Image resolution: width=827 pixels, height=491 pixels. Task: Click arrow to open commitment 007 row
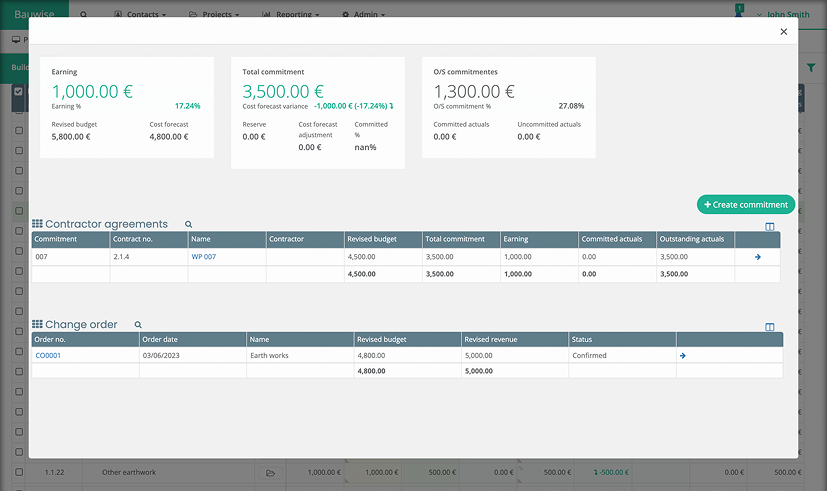pyautogui.click(x=757, y=257)
